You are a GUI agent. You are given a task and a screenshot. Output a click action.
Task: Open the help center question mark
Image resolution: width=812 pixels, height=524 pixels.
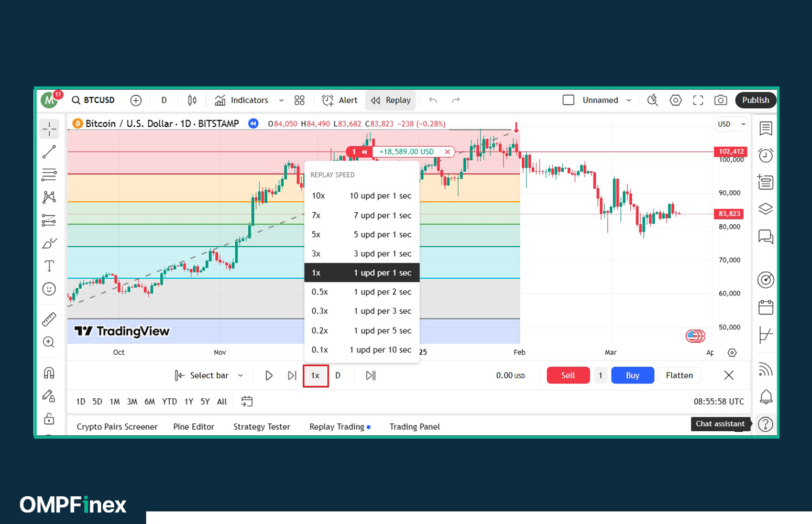pyautogui.click(x=766, y=424)
